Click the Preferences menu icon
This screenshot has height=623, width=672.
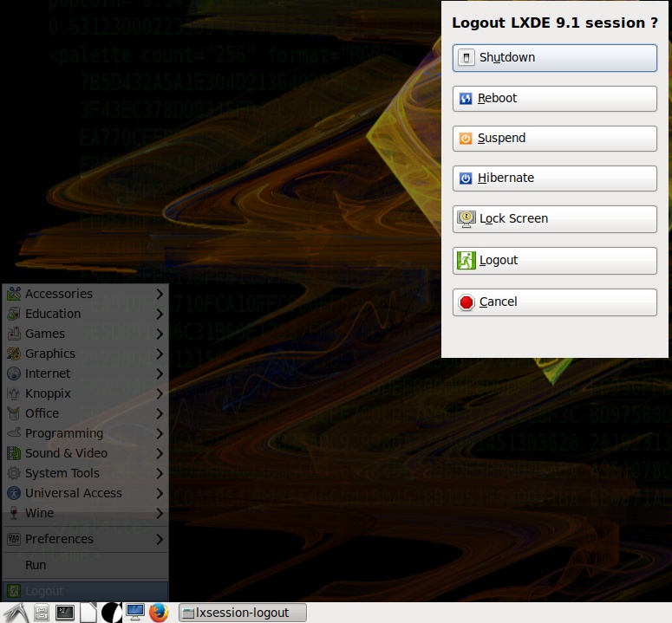(14, 539)
